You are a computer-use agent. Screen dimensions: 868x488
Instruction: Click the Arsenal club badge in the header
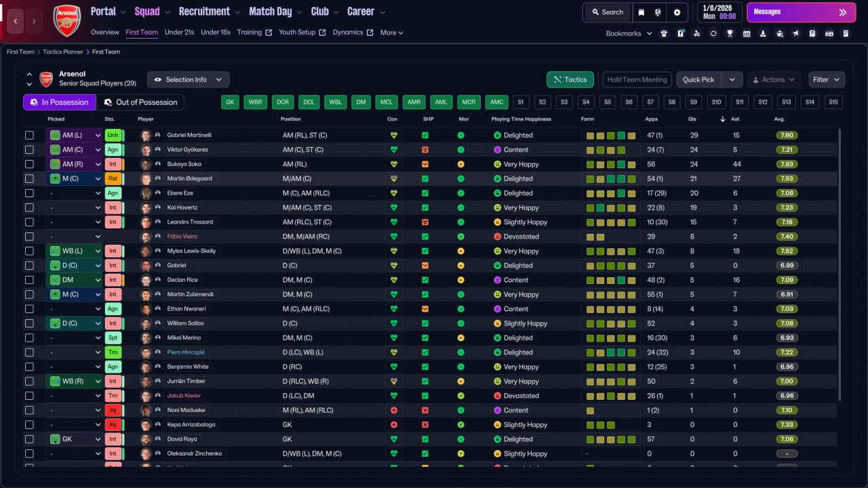[x=66, y=20]
